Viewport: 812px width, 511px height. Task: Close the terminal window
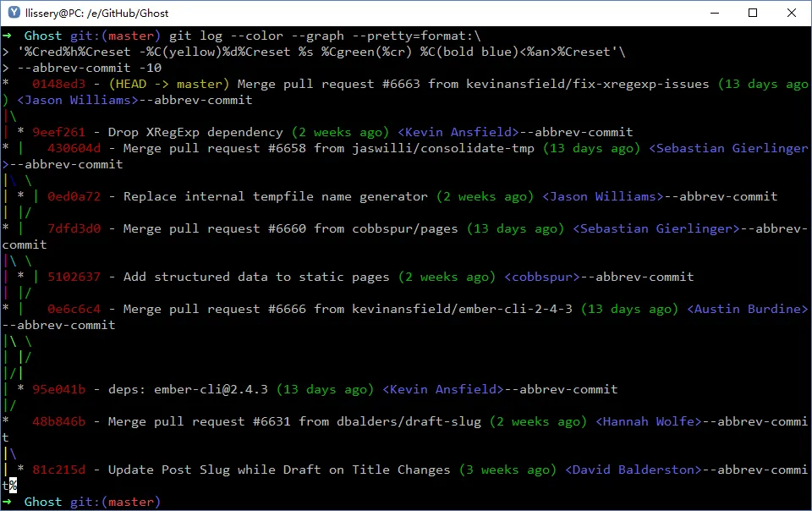click(792, 13)
